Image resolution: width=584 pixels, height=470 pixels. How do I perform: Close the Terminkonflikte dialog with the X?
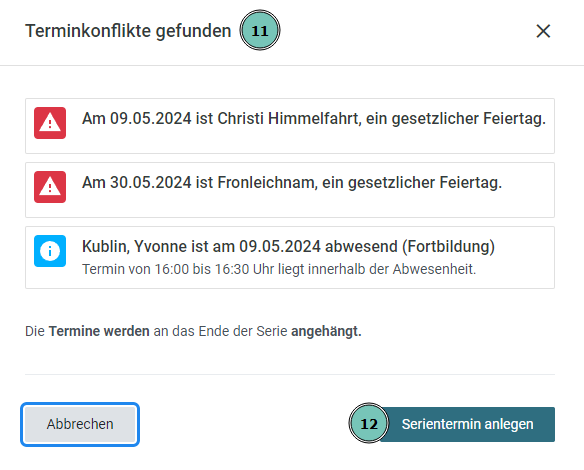(x=543, y=31)
